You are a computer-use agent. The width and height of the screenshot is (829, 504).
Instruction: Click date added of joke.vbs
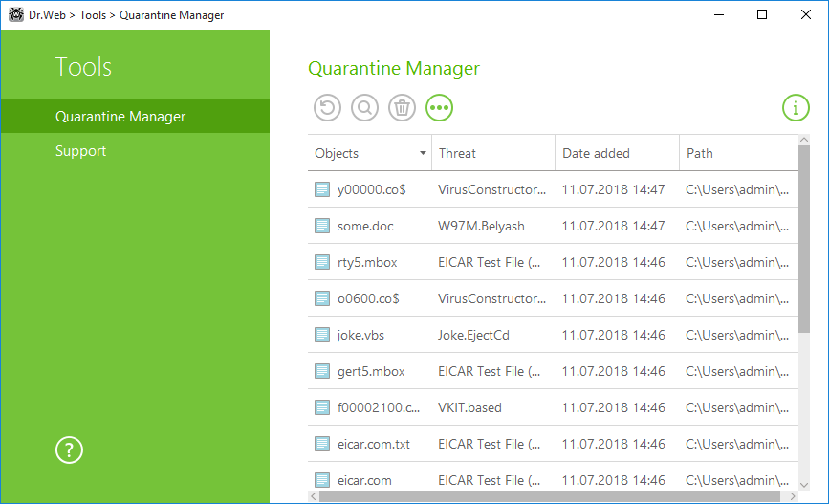613,335
